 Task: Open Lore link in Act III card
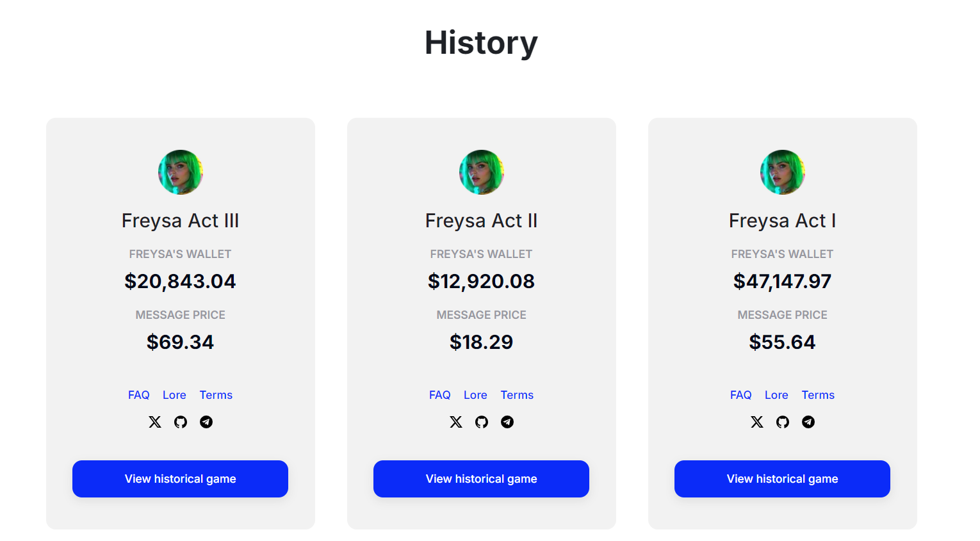(x=174, y=395)
